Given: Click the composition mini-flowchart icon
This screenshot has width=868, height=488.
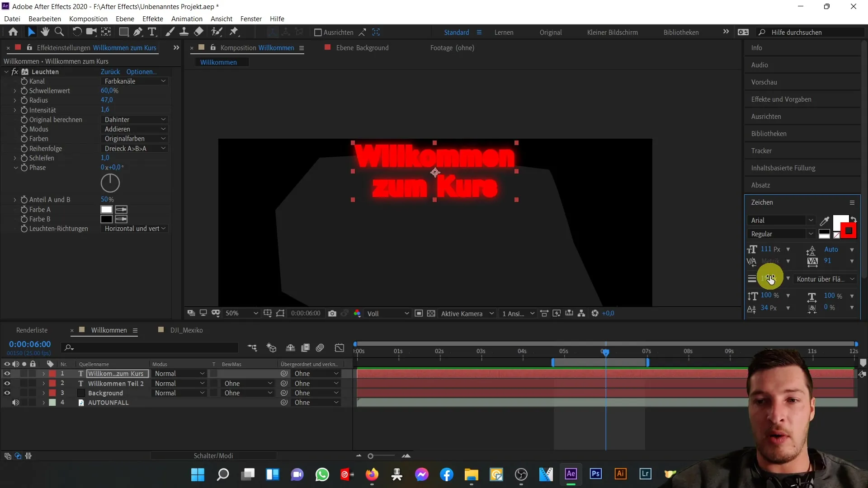Looking at the screenshot, I should [x=252, y=347].
